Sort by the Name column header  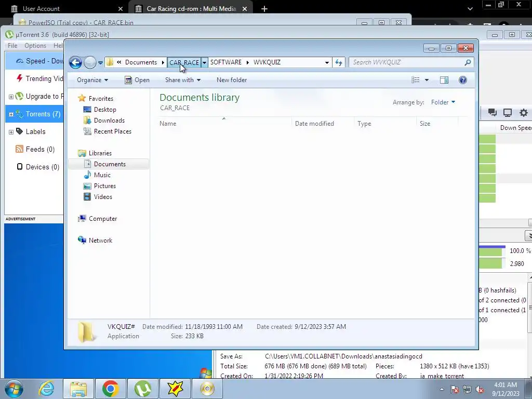224,124
